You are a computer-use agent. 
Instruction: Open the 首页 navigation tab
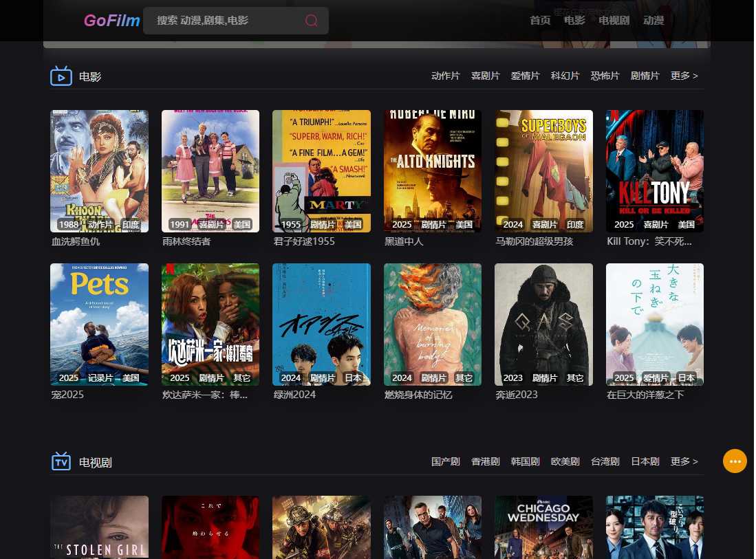[x=540, y=21]
